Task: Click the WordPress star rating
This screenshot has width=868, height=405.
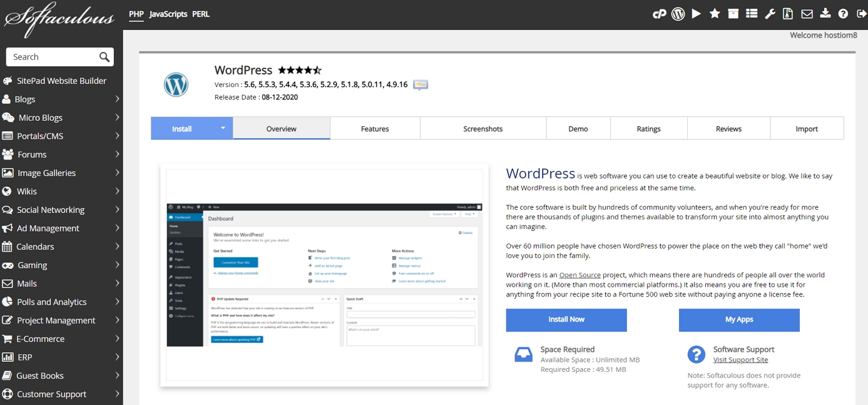Action: click(x=300, y=70)
